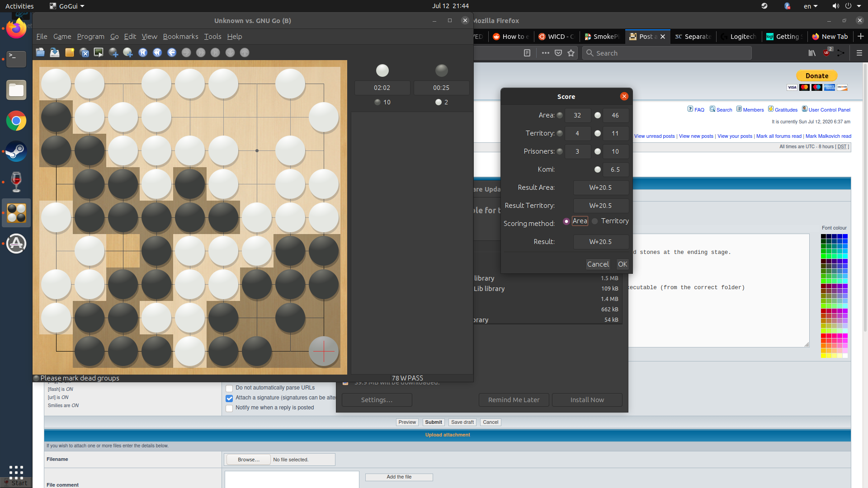Click Cancel in the Score dialog
The height and width of the screenshot is (488, 868).
(x=598, y=264)
